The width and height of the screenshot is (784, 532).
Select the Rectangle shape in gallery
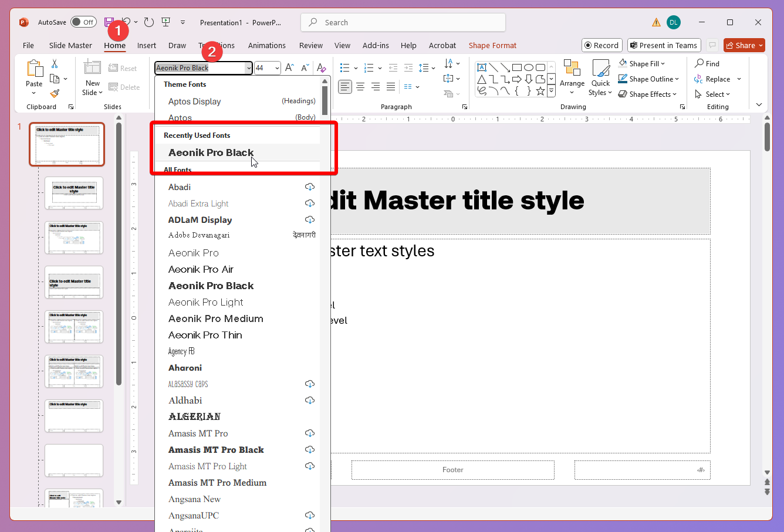click(x=517, y=67)
